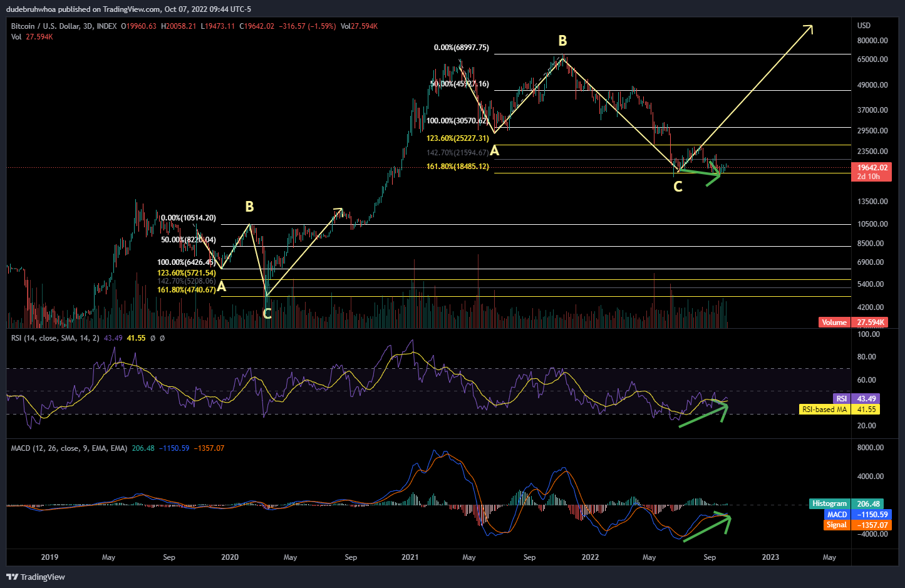Image resolution: width=905 pixels, height=588 pixels.
Task: Click the -1150.59 MACD value tag on the axis
Action: click(x=872, y=515)
